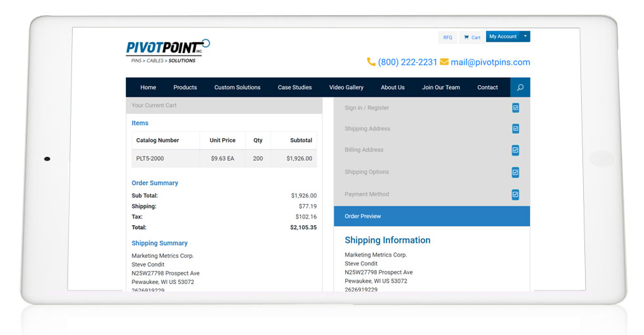Expand the Payment Method step
The width and height of the screenshot is (644, 335).
point(432,194)
